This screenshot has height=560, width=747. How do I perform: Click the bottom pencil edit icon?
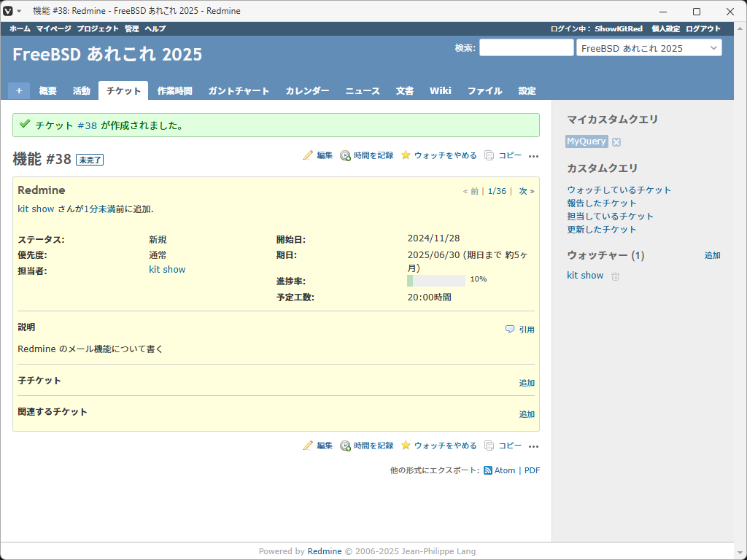click(x=309, y=446)
